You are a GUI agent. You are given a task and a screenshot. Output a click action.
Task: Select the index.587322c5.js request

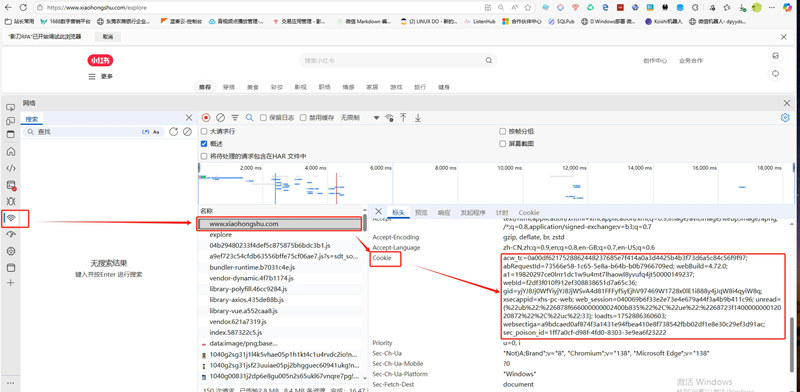pos(280,333)
